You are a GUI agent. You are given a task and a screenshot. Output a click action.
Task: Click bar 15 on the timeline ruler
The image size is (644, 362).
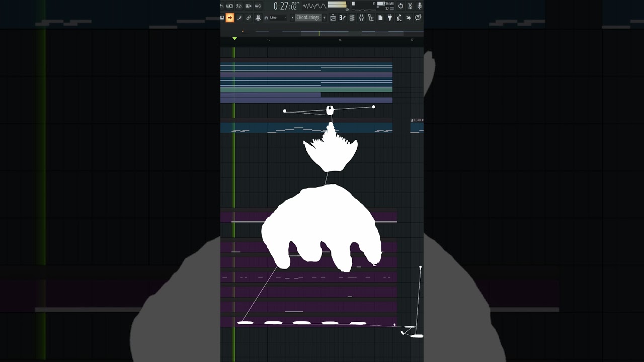click(x=268, y=40)
